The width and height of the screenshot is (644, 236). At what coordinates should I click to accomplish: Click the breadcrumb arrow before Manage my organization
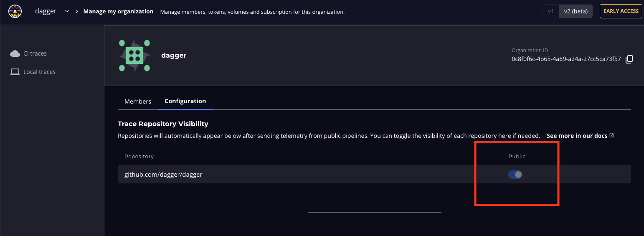(x=77, y=11)
